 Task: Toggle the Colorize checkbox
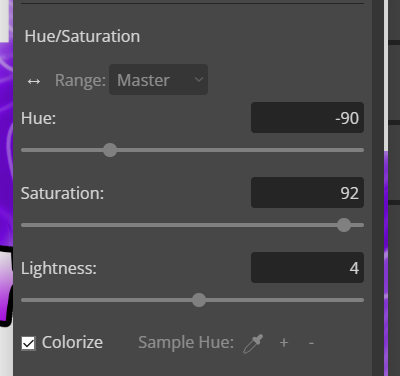tap(28, 343)
